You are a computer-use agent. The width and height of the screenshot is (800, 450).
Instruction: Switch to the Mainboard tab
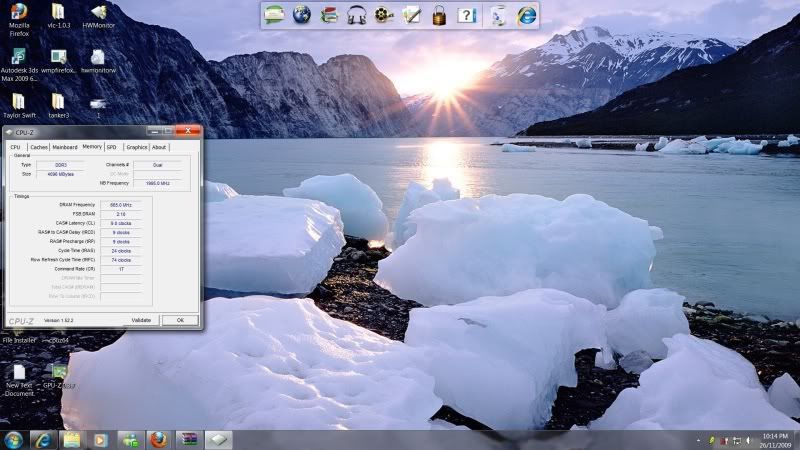(x=65, y=147)
